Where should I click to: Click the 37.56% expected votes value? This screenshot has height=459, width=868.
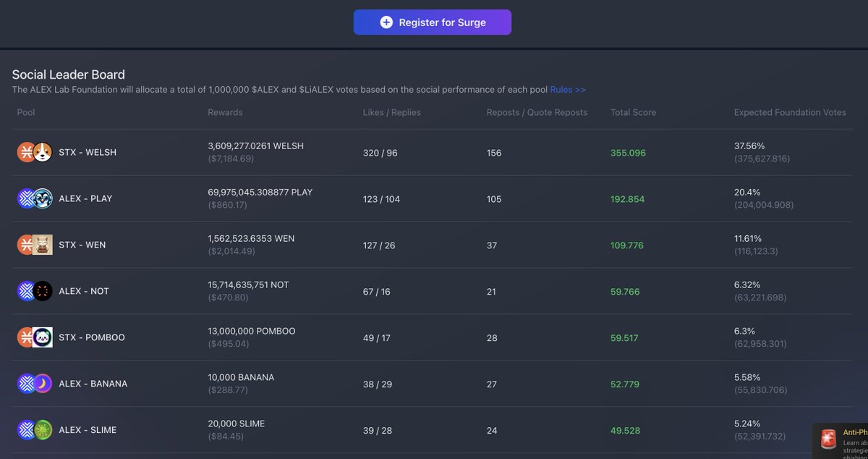tap(749, 146)
